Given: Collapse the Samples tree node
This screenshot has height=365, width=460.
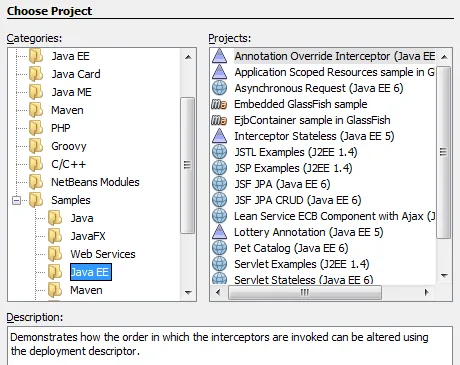Looking at the screenshot, I should 16,200.
